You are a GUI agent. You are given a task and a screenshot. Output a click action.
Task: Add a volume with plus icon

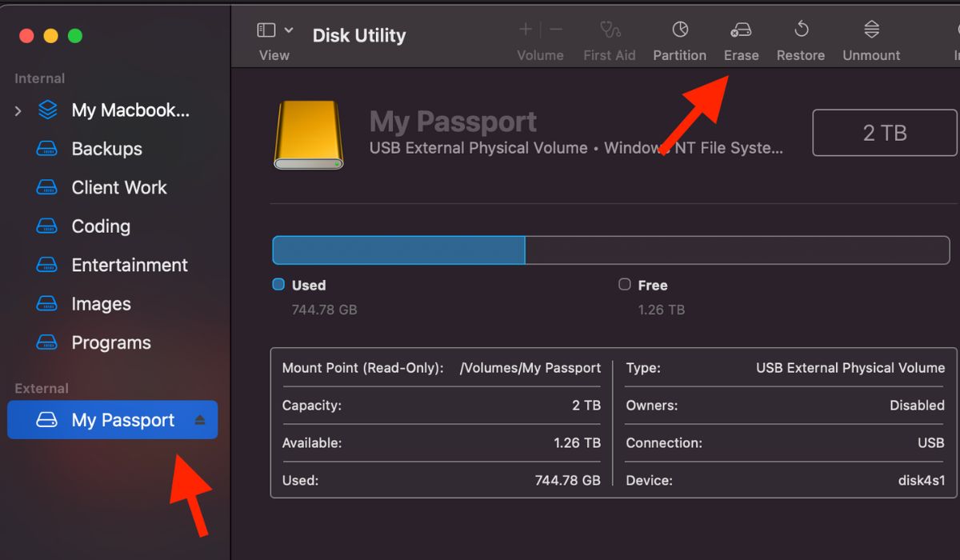click(526, 30)
